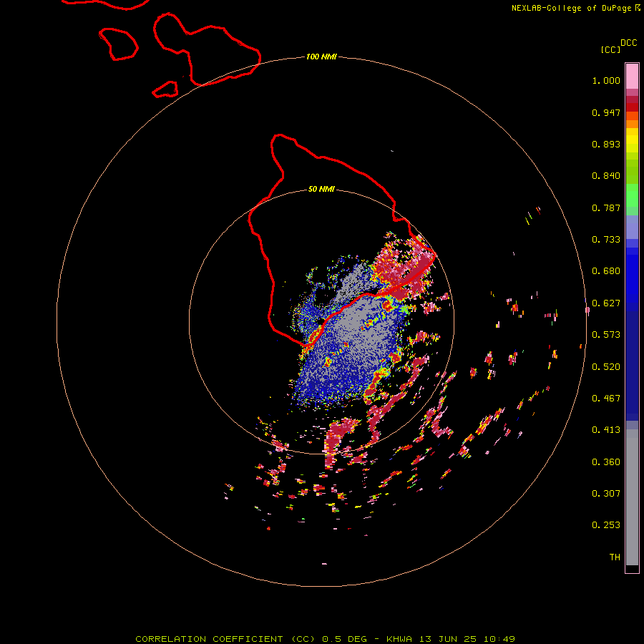Screen dimensions: 644x644
Task: Pick the pink color band near 1.000
Action: click(x=632, y=77)
